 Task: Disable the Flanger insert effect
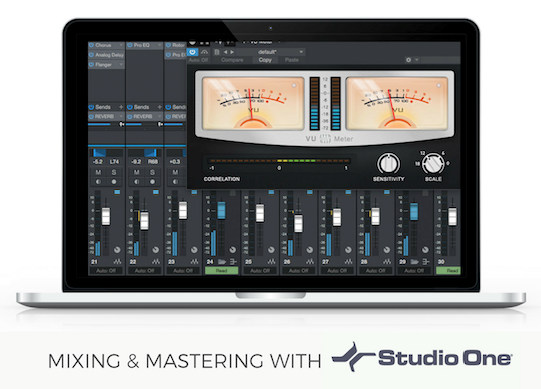91,65
